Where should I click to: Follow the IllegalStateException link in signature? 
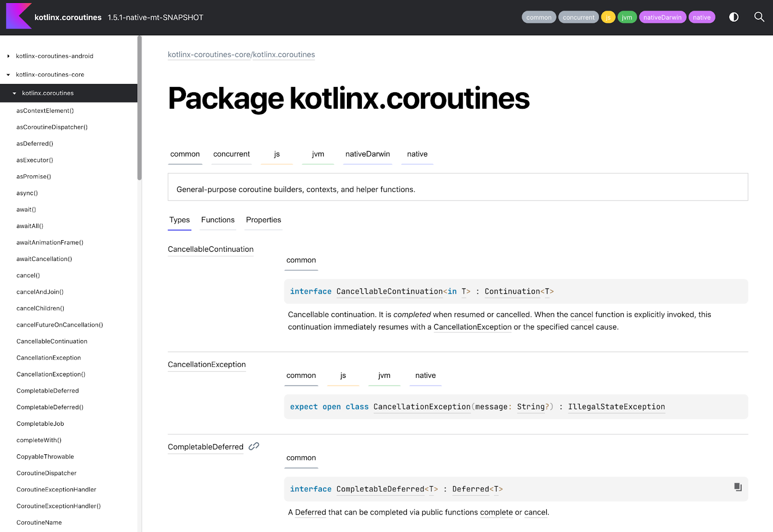[616, 407]
